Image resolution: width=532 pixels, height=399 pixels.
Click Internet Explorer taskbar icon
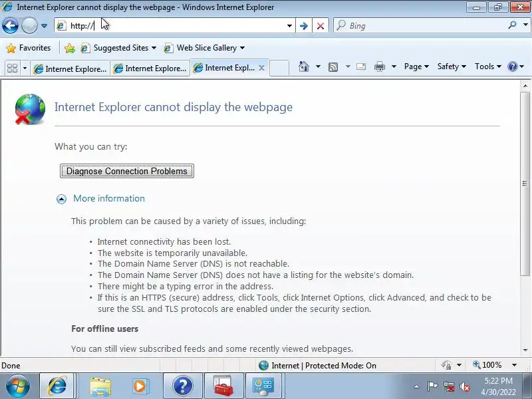pyautogui.click(x=57, y=386)
